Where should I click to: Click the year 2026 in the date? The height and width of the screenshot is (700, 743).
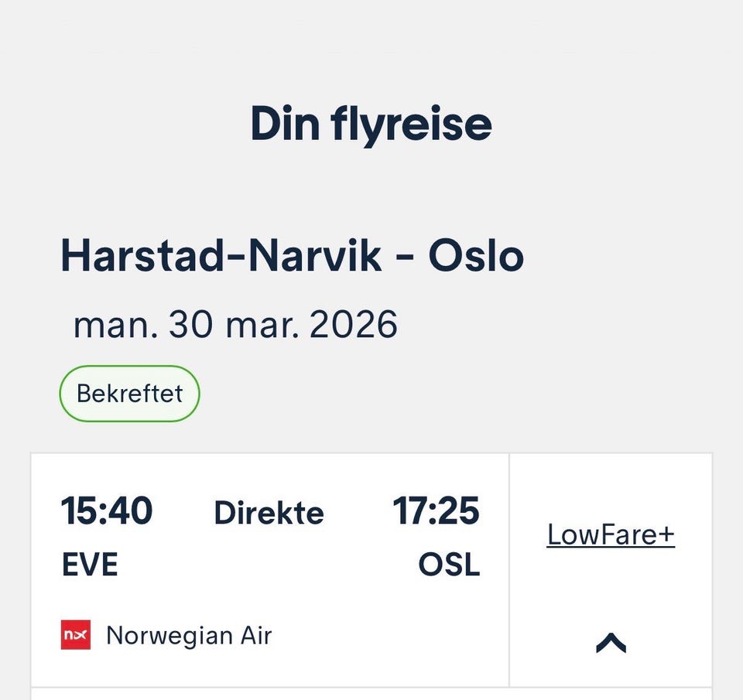353,325
